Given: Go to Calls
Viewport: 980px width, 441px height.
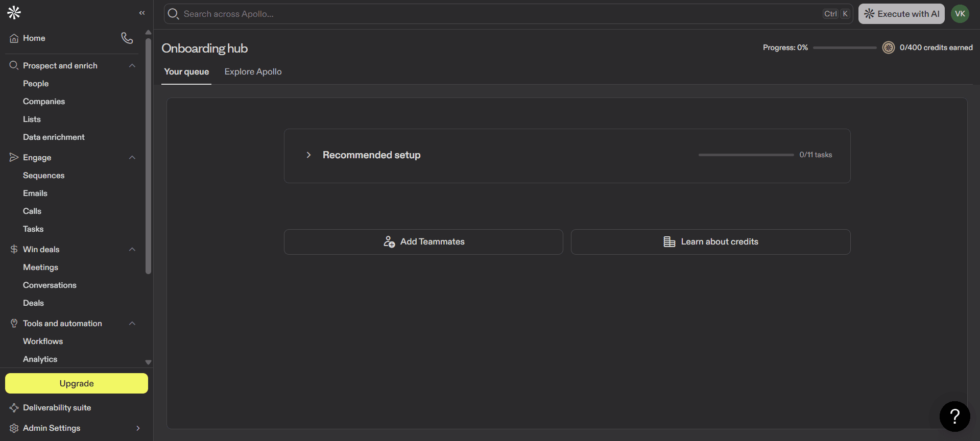Looking at the screenshot, I should click(32, 211).
